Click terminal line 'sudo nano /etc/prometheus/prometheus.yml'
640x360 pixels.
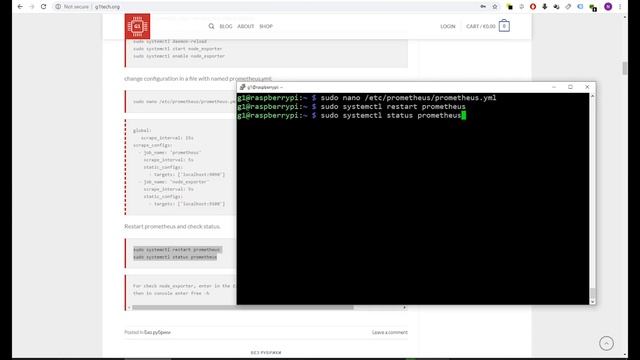(409, 98)
